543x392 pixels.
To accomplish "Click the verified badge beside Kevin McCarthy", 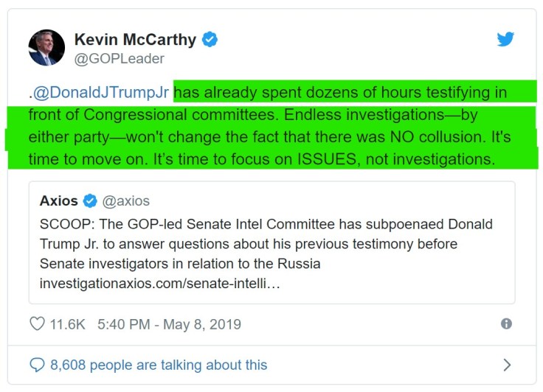I will [x=210, y=40].
